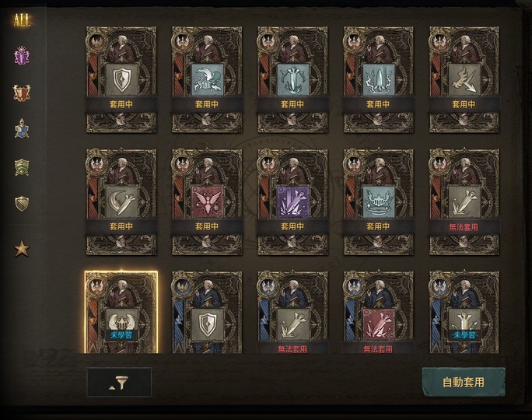
Task: Select the pink winged bird skill card
Action: tap(207, 202)
